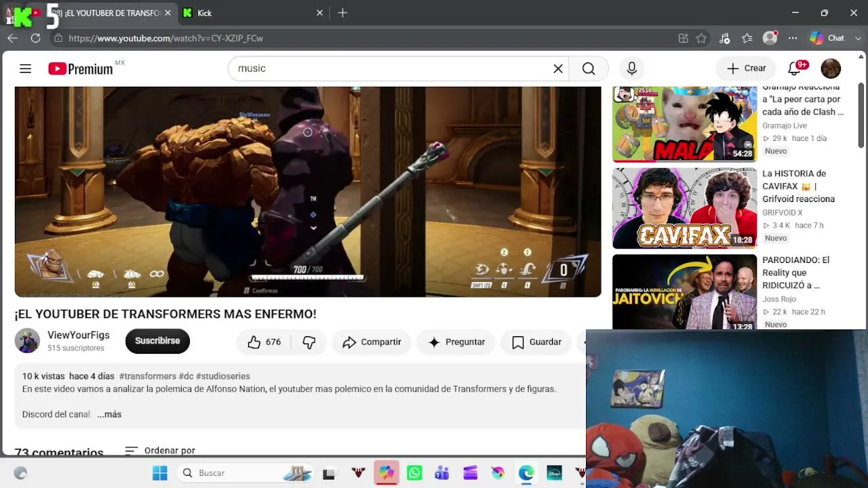
Task: Open the browser media control music icon
Action: 724,39
